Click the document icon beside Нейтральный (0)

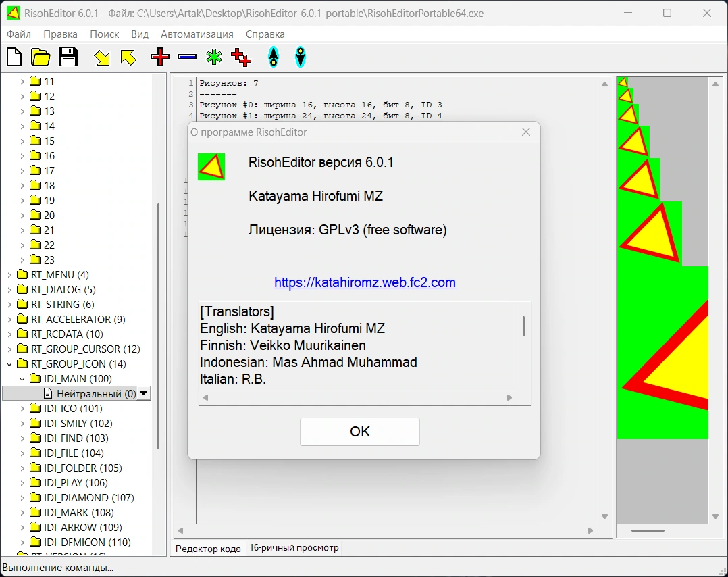pyautogui.click(x=48, y=393)
